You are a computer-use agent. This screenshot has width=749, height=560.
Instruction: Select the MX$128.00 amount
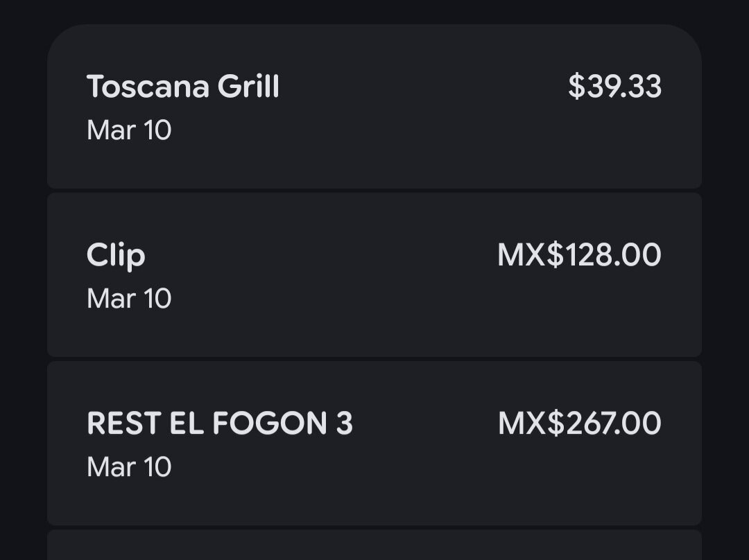click(579, 255)
